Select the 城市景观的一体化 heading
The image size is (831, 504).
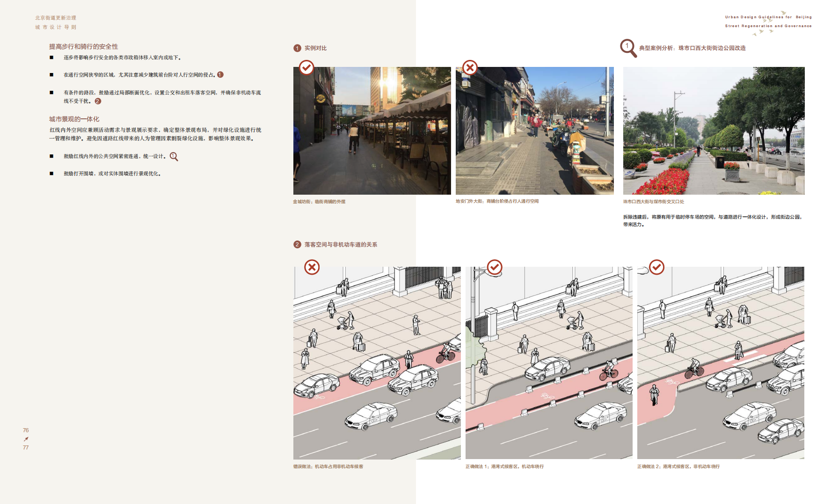click(74, 119)
